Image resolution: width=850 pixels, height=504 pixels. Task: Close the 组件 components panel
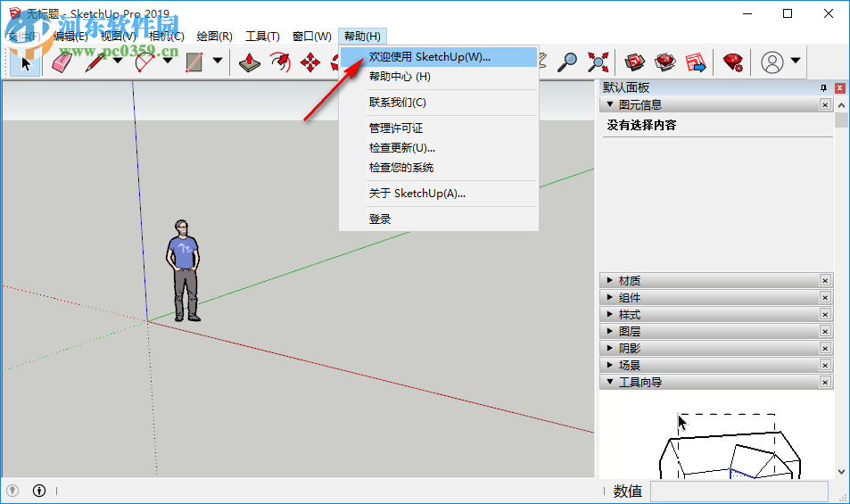click(x=825, y=297)
